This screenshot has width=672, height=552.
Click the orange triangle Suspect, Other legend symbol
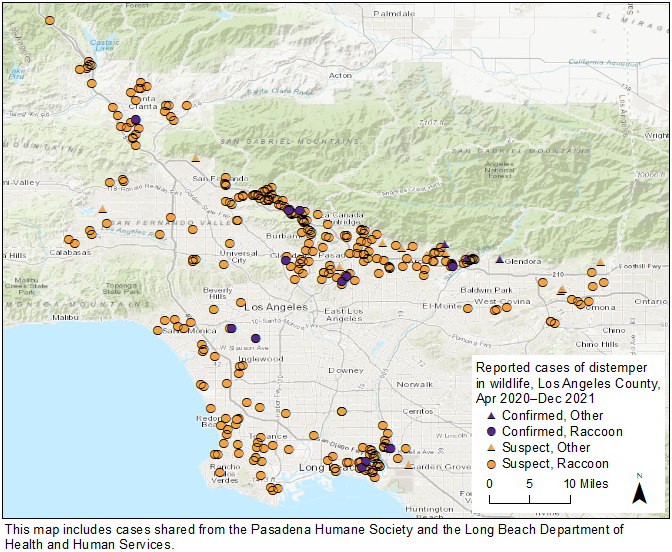pyautogui.click(x=492, y=447)
